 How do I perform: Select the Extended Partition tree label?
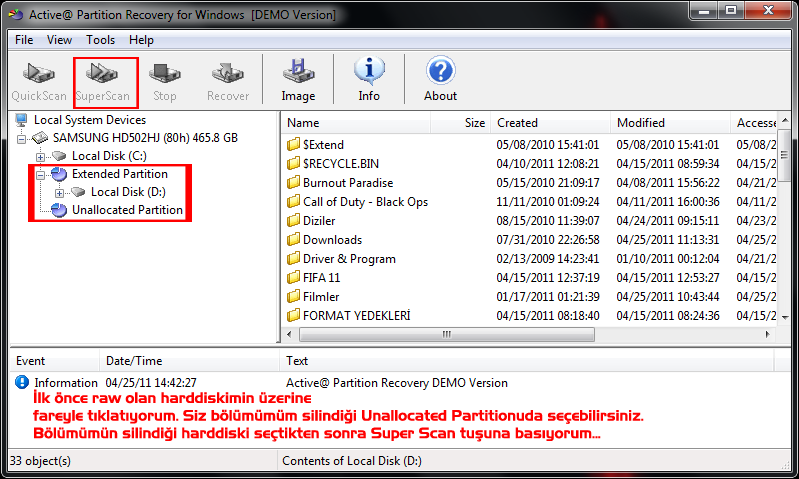tap(120, 174)
